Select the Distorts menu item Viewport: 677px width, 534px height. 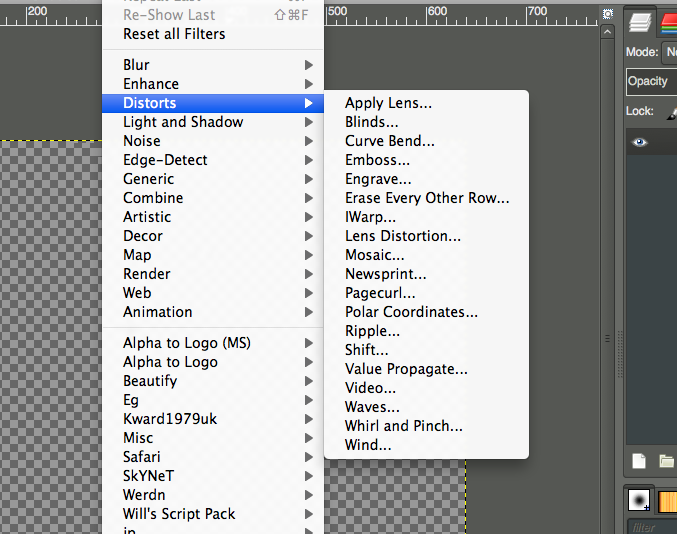[213, 103]
